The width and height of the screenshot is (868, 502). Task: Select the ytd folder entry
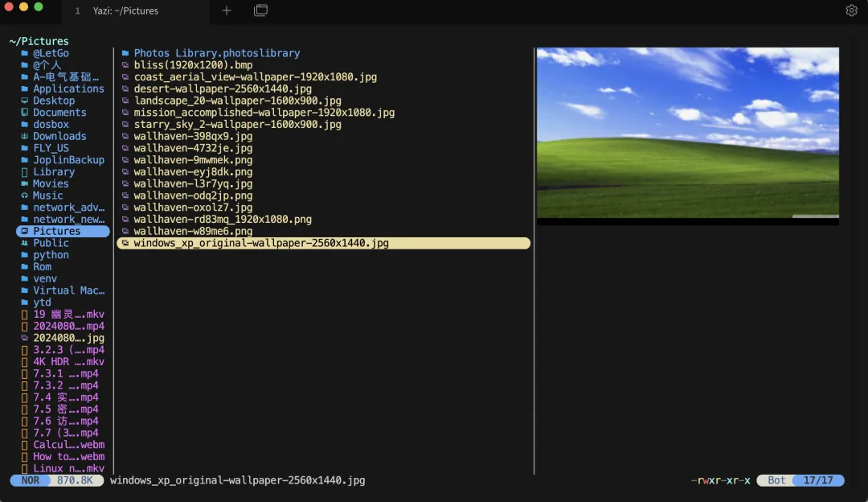point(42,302)
